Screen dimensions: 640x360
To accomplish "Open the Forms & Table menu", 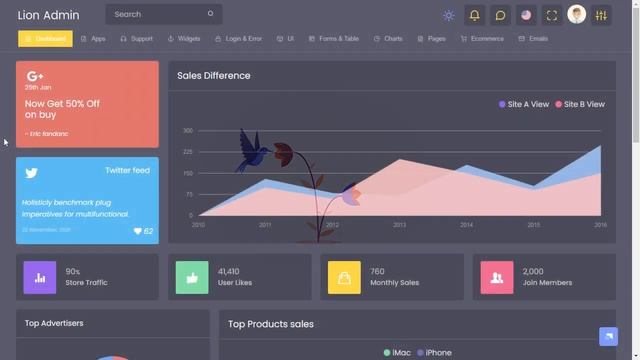I will (x=333, y=39).
